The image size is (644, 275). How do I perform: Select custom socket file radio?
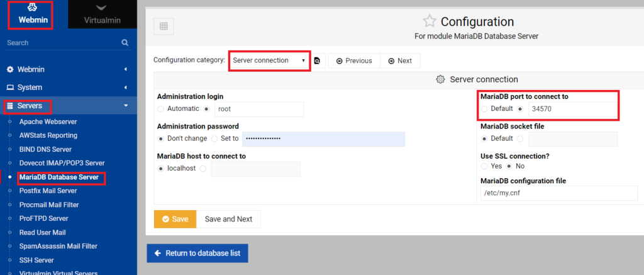pos(520,138)
